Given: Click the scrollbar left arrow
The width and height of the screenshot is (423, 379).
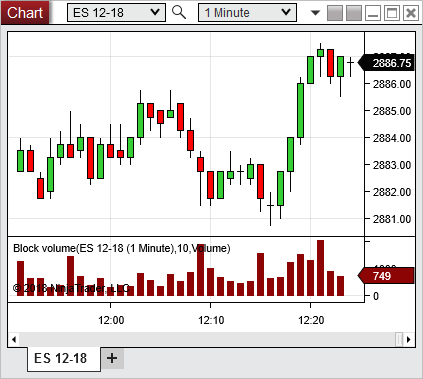Looking at the screenshot, I should (x=14, y=340).
